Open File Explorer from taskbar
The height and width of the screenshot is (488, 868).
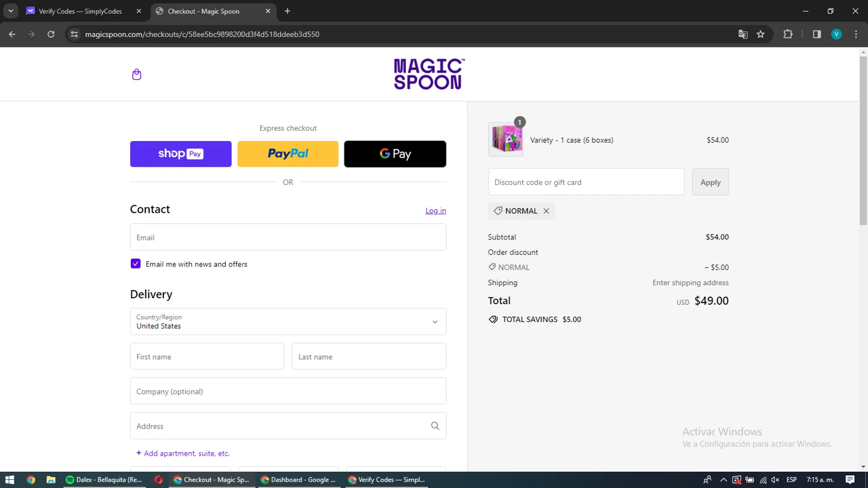point(51,480)
